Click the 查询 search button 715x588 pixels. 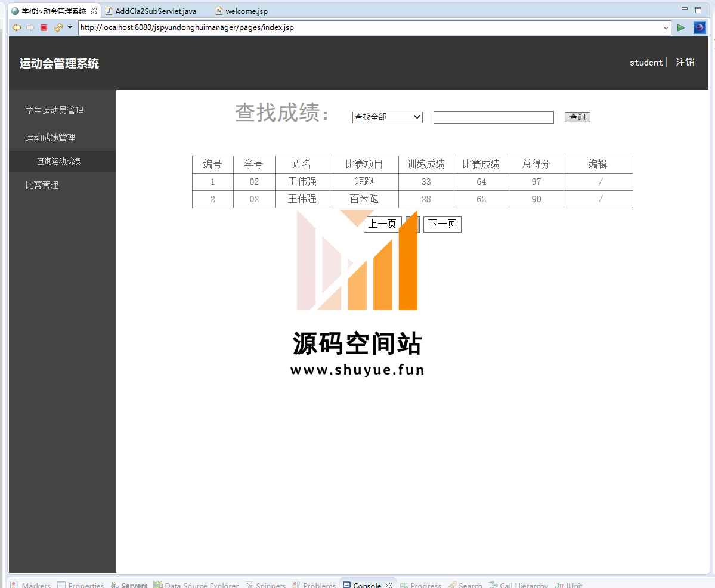577,117
